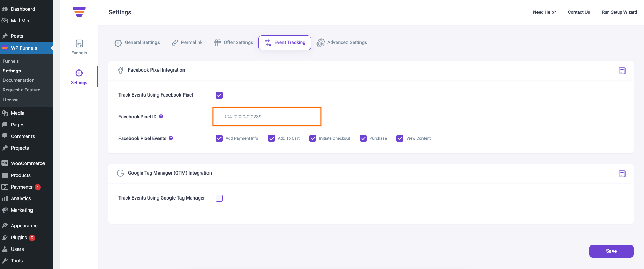Click the Analytics bar chart icon
Screen dimensions: 644x269
tap(5, 198)
